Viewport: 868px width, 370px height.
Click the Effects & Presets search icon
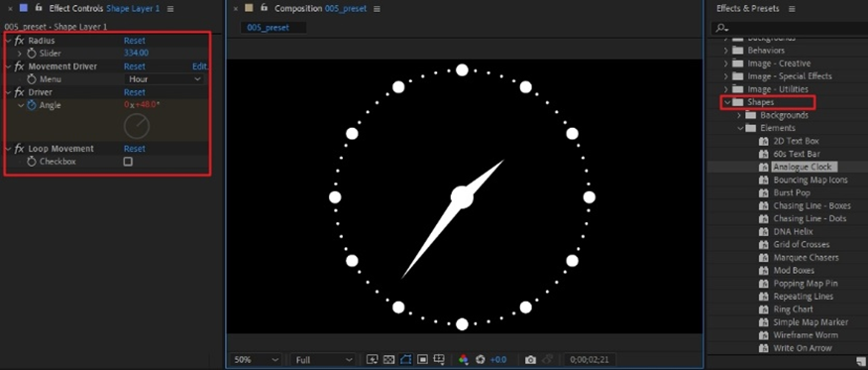(721, 28)
